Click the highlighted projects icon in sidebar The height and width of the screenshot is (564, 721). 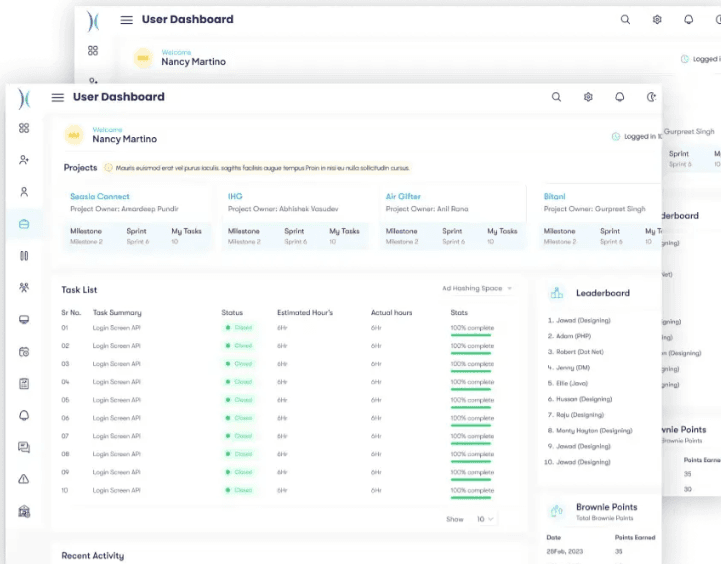pyautogui.click(x=24, y=224)
